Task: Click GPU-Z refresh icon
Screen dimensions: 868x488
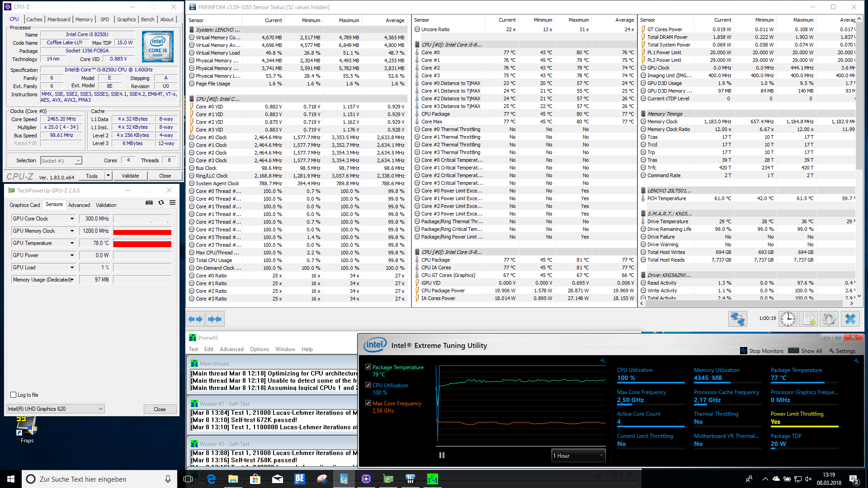Action: coord(161,203)
